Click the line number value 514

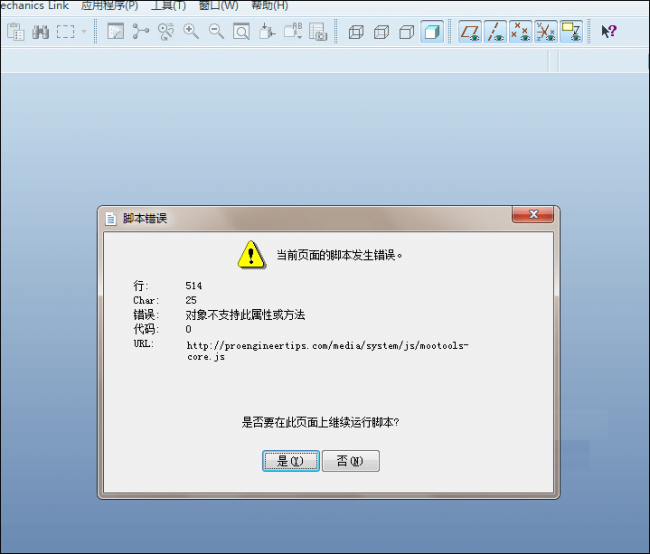[194, 286]
